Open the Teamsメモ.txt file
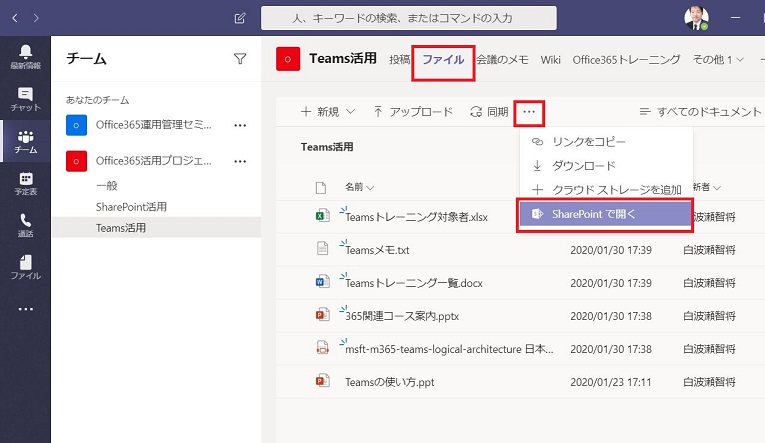This screenshot has height=443, width=765. pos(377,250)
